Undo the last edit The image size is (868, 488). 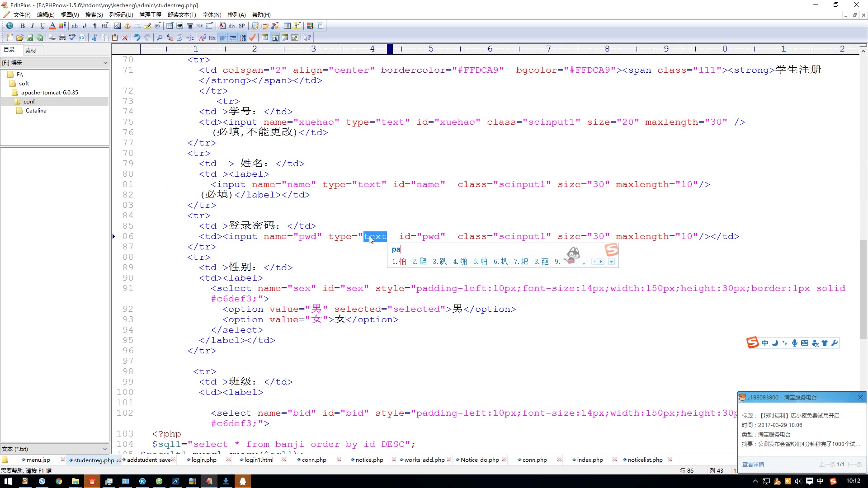pyautogui.click(x=137, y=38)
